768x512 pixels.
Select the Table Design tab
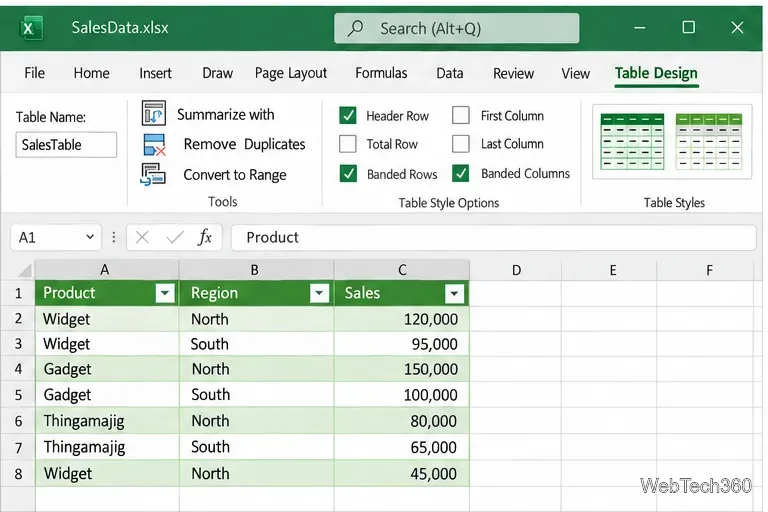(656, 73)
